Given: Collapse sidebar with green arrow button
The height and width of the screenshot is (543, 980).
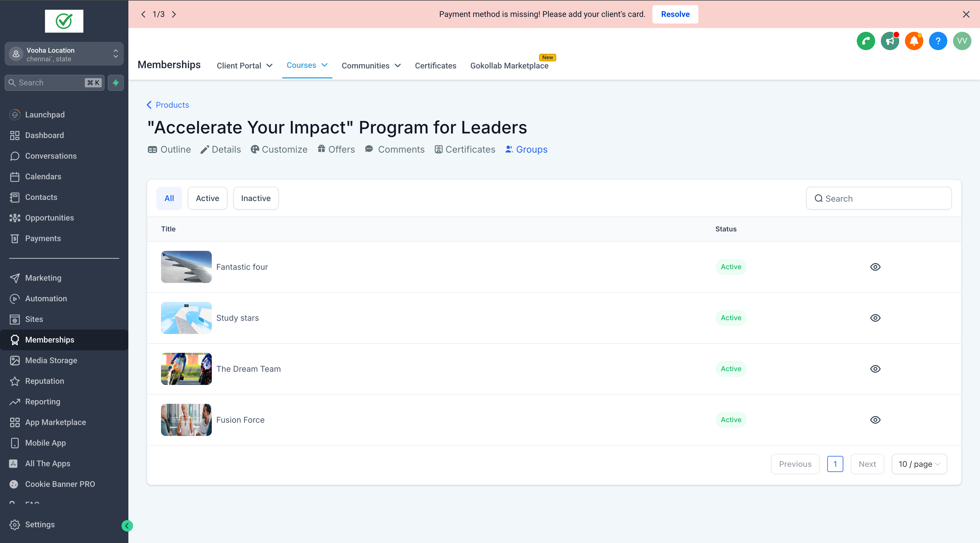Looking at the screenshot, I should click(127, 526).
